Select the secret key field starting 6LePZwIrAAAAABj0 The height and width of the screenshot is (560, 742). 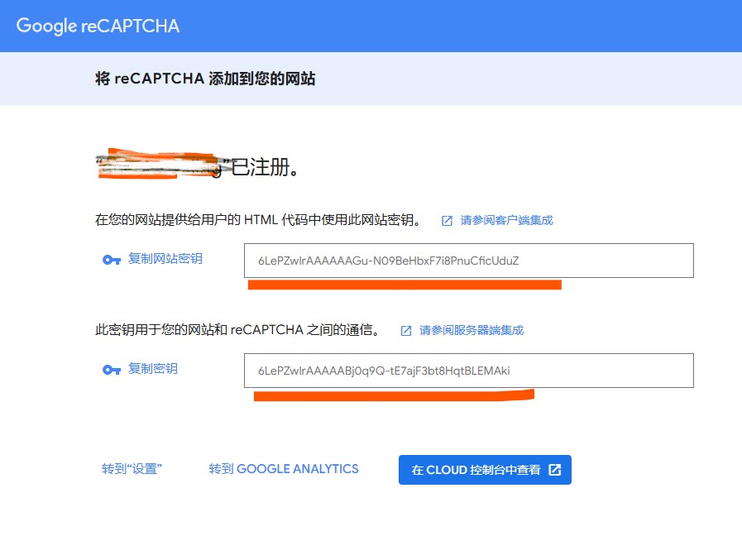pos(468,371)
